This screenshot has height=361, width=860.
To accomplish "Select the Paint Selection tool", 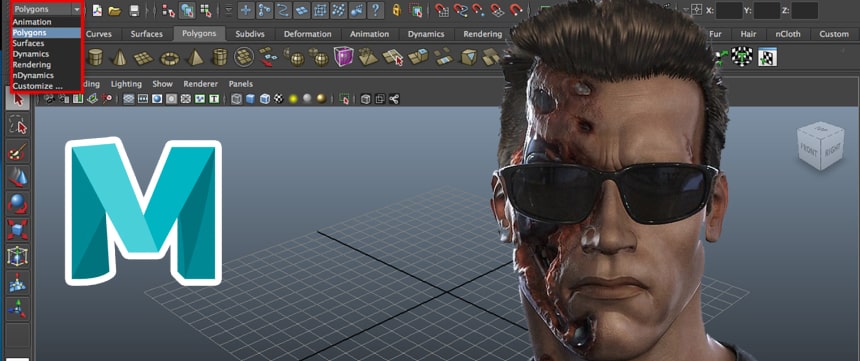I will tap(18, 151).
